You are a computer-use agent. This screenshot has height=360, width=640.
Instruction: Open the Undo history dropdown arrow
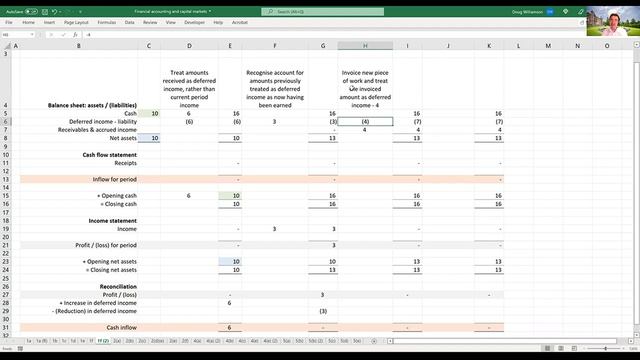point(60,12)
